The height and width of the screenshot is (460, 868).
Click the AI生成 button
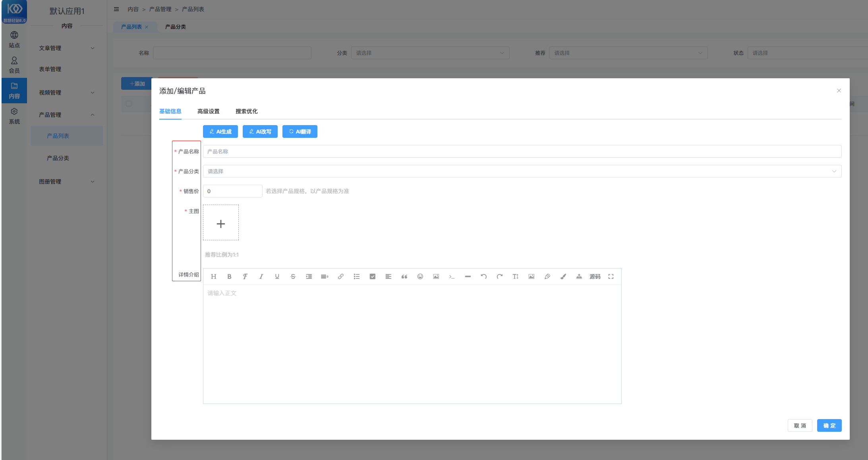[x=220, y=131]
